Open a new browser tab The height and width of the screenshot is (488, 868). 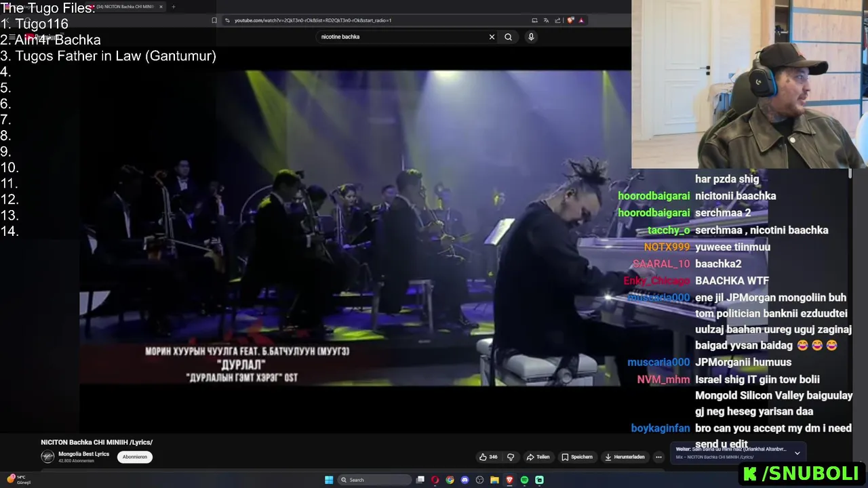click(173, 7)
